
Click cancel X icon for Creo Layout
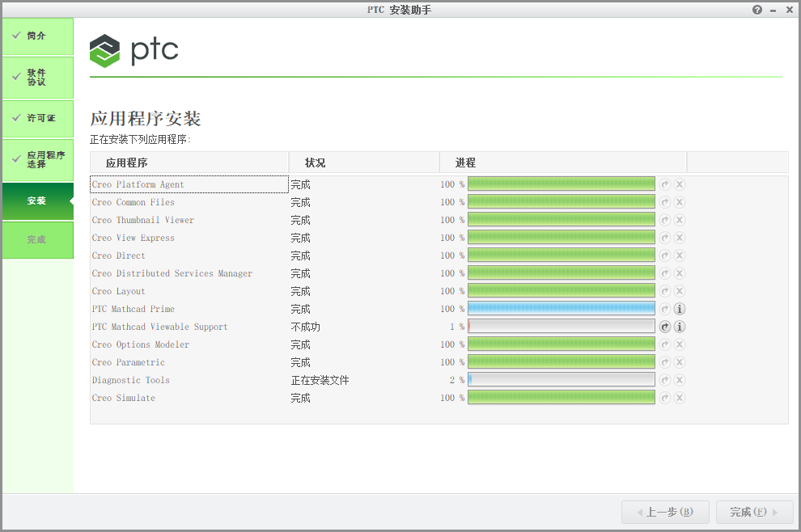680,291
